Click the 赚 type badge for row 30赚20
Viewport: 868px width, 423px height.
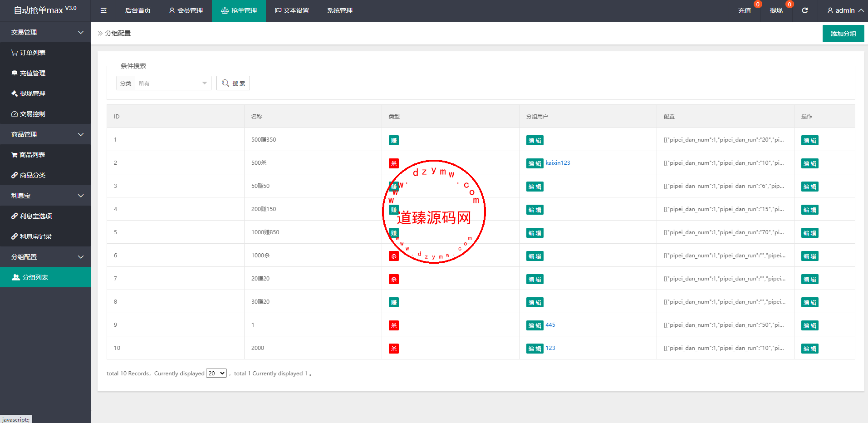pos(394,302)
